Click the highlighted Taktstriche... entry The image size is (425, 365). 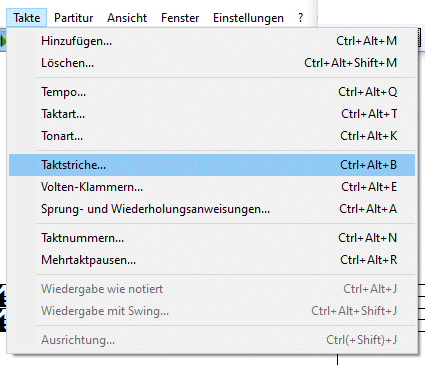(x=212, y=165)
